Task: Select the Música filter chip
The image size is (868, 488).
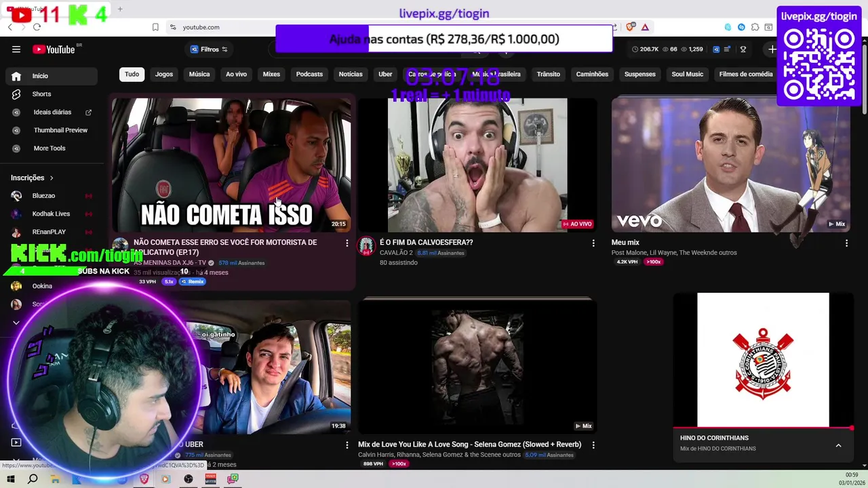Action: coord(199,74)
